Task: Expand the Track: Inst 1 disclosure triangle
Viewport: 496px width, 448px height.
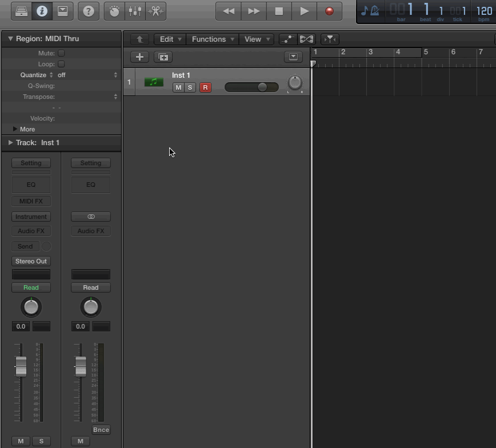Action: [10, 143]
